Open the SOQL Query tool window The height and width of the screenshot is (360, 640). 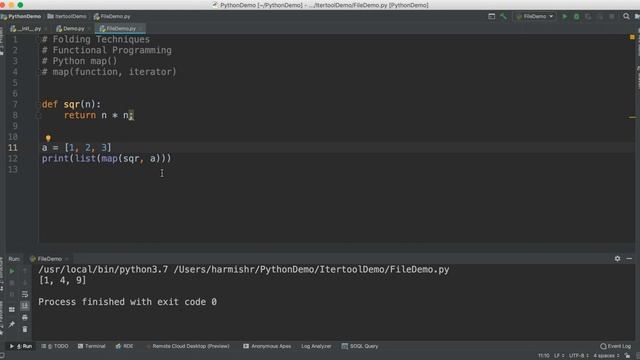[360, 346]
